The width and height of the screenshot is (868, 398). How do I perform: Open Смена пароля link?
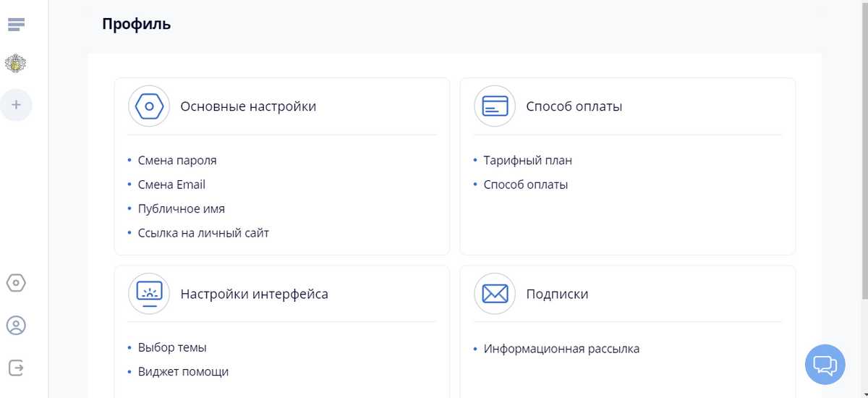[177, 161]
